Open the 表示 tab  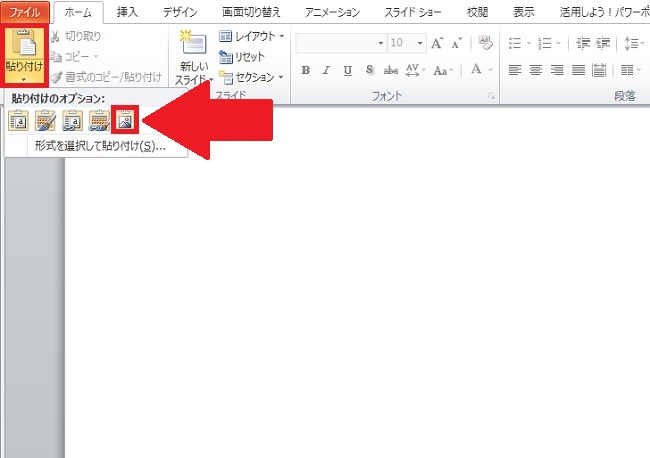pyautogui.click(x=524, y=12)
